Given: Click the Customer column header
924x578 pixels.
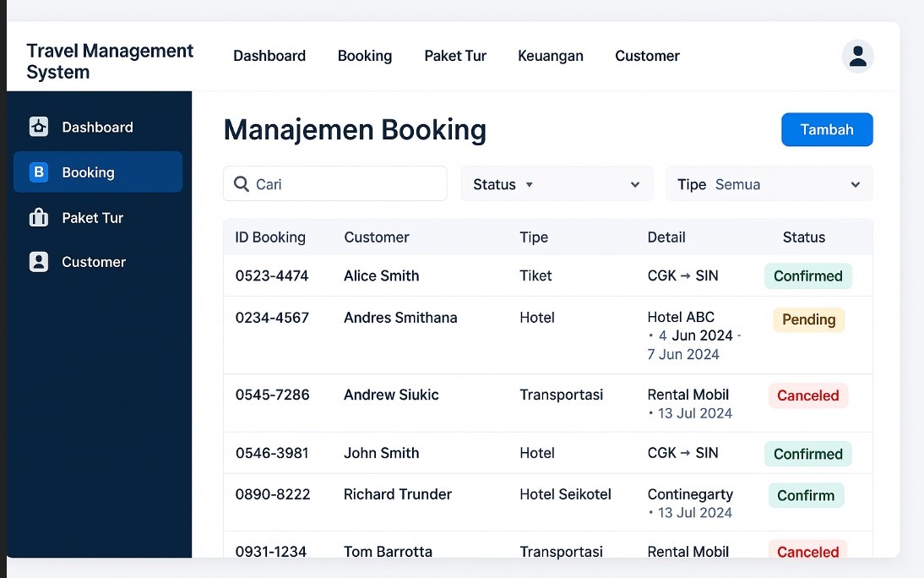Looking at the screenshot, I should [x=376, y=237].
